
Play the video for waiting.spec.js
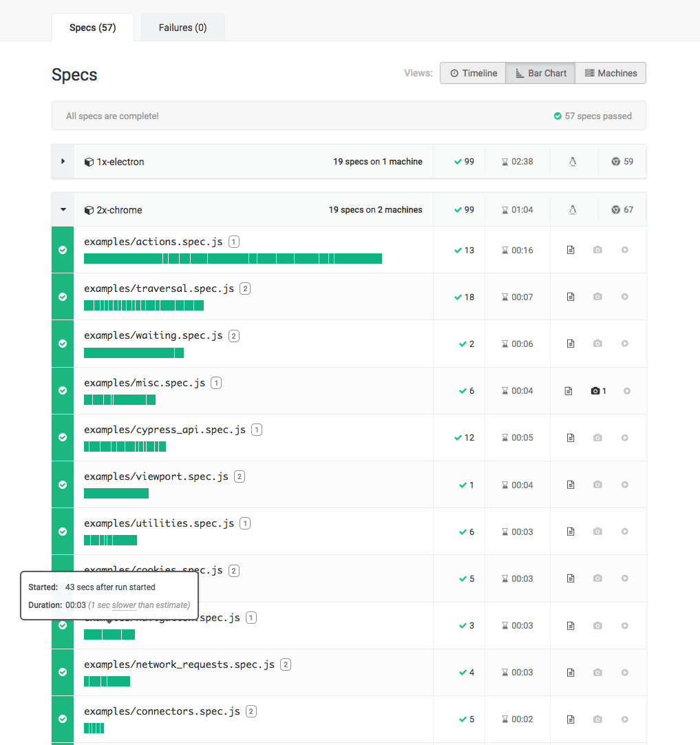pyautogui.click(x=624, y=343)
